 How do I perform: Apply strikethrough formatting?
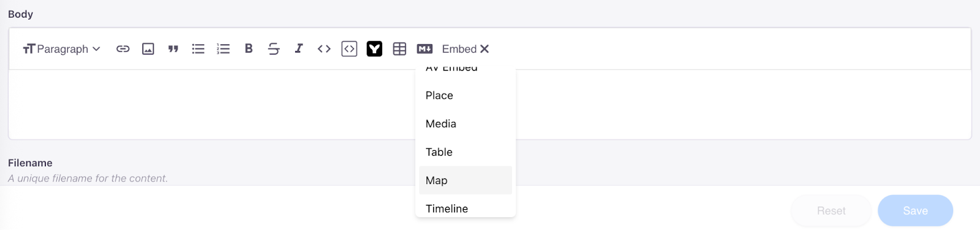274,49
